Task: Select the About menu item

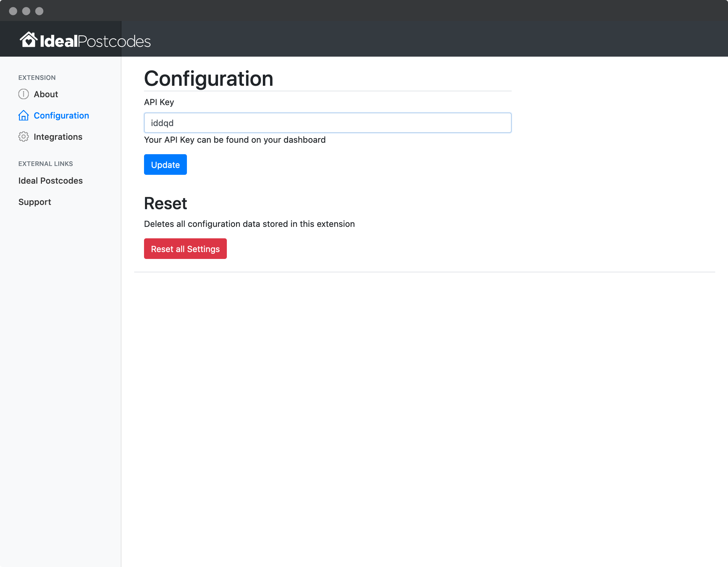Action: (x=45, y=93)
